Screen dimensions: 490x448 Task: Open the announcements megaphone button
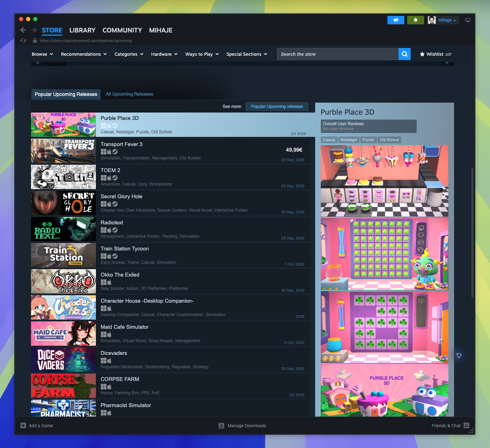(396, 20)
